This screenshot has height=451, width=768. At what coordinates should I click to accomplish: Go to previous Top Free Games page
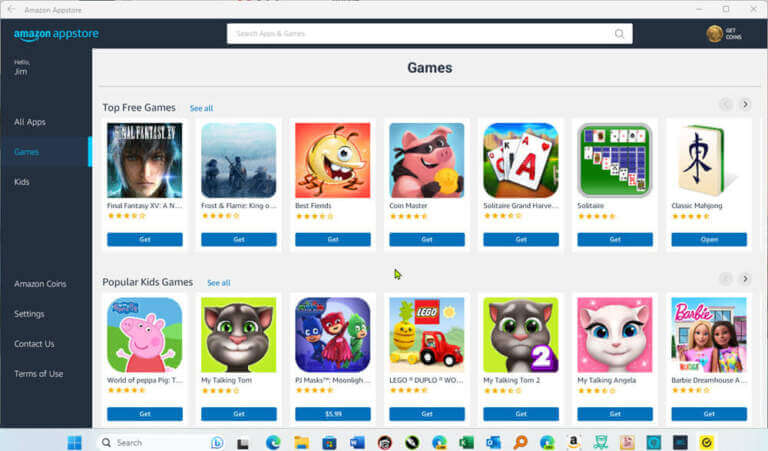click(725, 104)
